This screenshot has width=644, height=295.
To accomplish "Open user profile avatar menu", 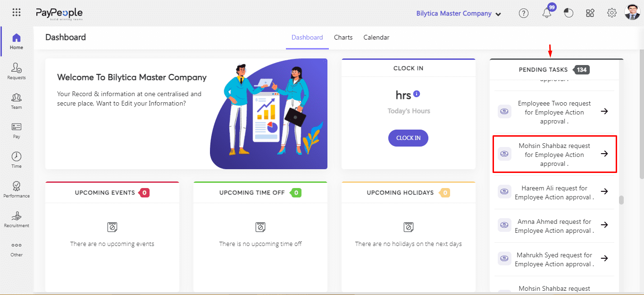I will [x=632, y=13].
